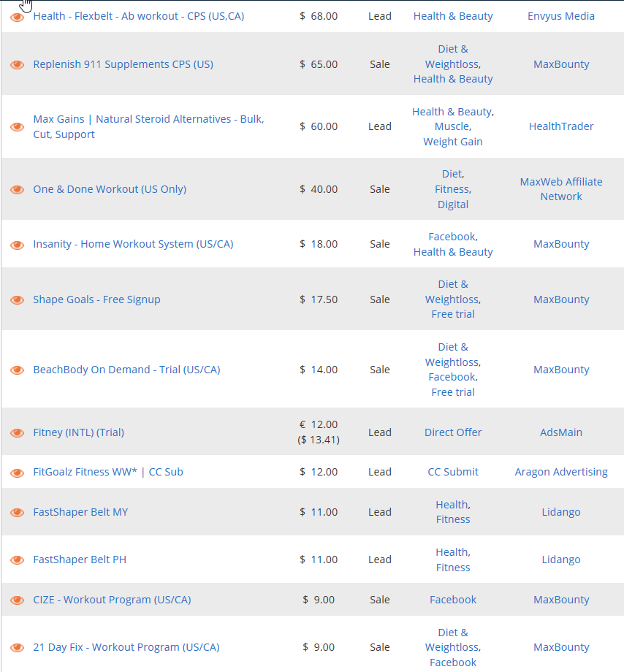Click eye icon next to Insanity Home Workout
Viewport: 624px width, 672px height.
click(17, 245)
